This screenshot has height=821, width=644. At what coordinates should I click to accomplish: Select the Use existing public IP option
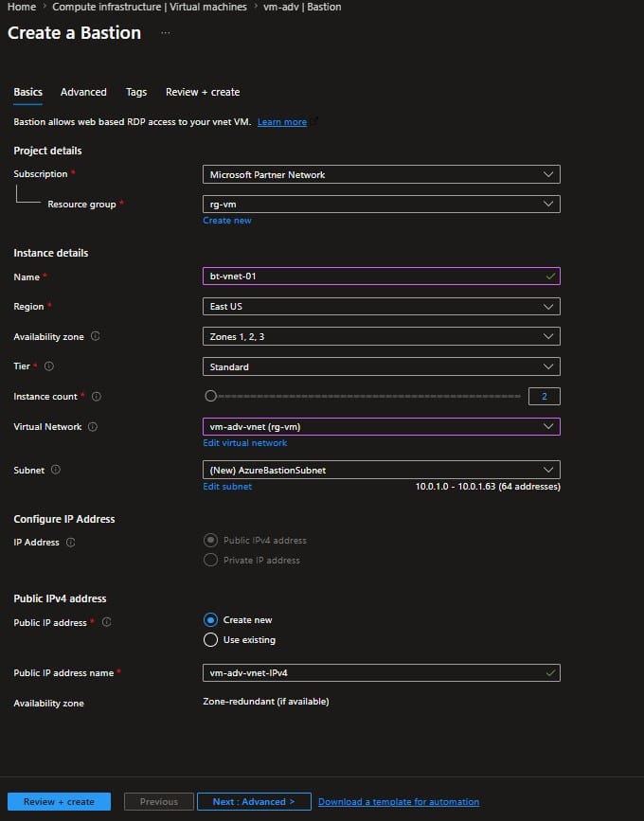point(210,639)
